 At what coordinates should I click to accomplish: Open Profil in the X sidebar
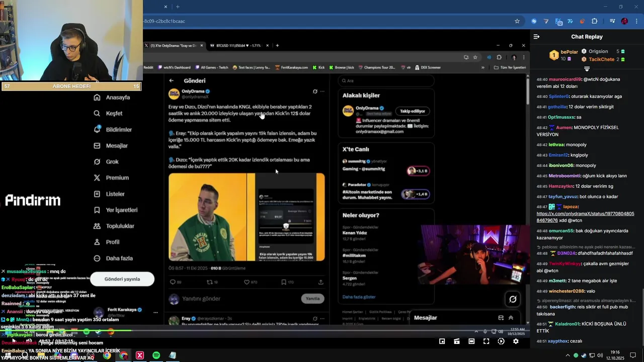coord(107,242)
